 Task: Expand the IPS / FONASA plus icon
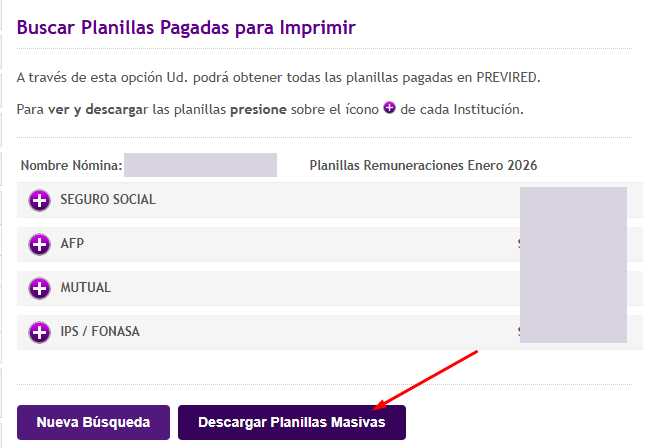coord(39,332)
